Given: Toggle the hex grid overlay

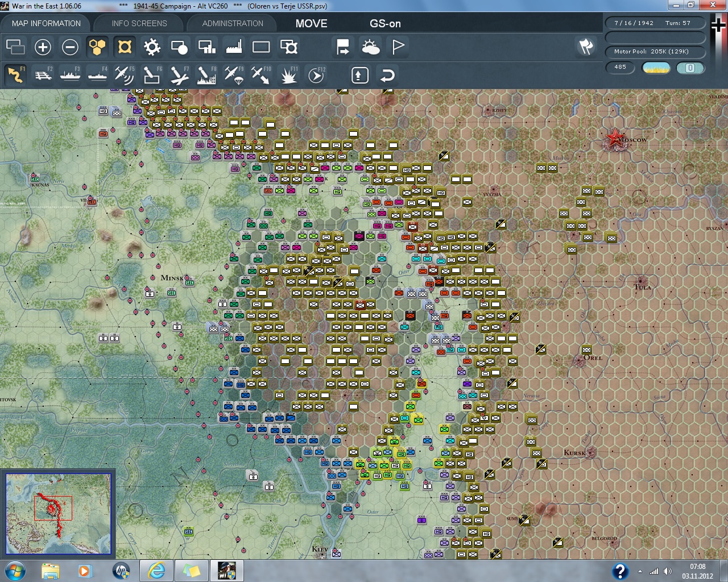Looking at the screenshot, I should [97, 47].
